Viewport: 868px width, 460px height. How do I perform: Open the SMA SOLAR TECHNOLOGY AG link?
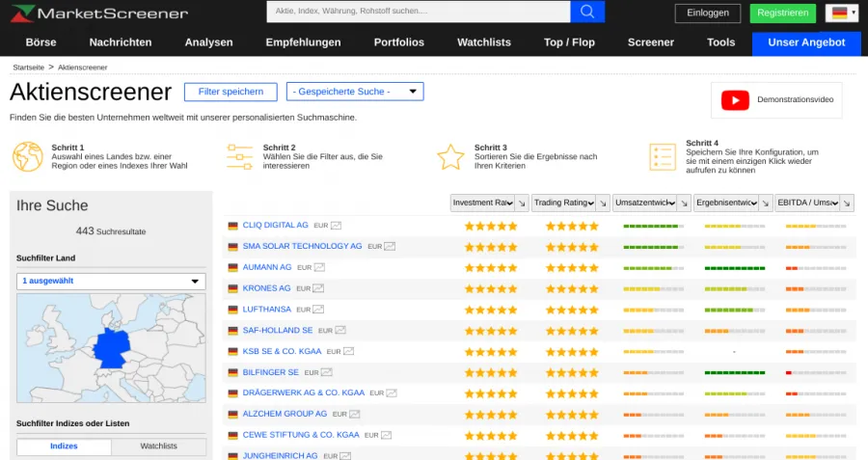click(x=302, y=246)
